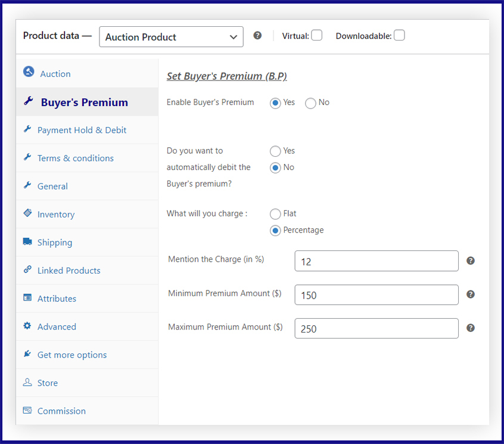504x444 pixels.
Task: Click the Inventory tag icon
Action: [27, 213]
